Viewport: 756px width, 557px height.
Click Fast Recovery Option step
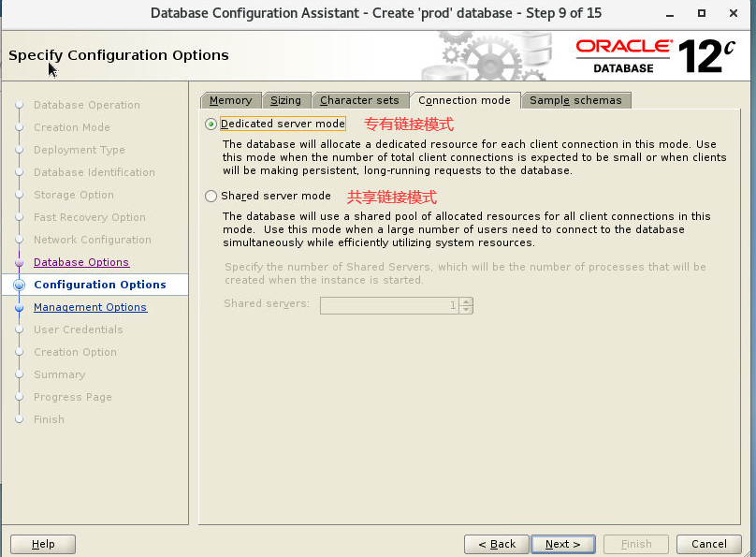[90, 217]
